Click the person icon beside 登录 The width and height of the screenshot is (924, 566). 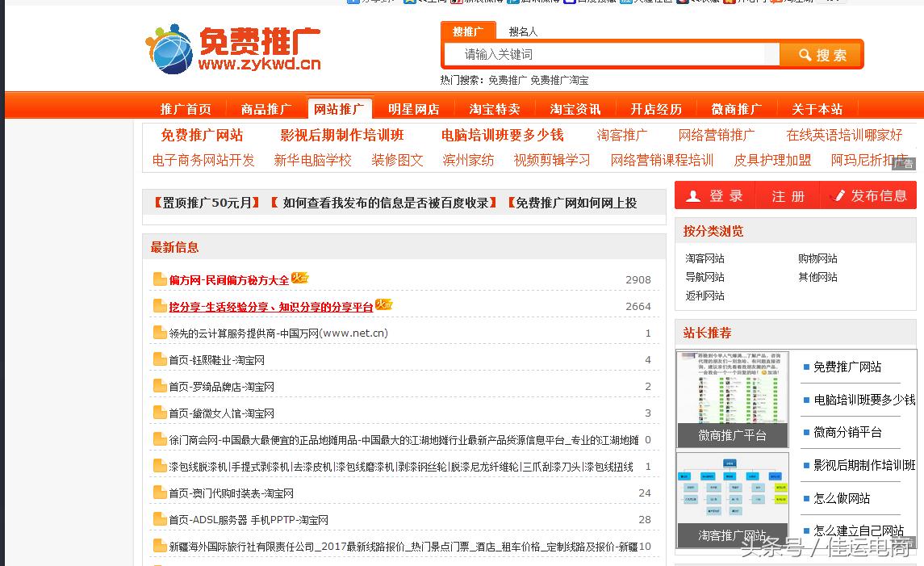coord(696,195)
